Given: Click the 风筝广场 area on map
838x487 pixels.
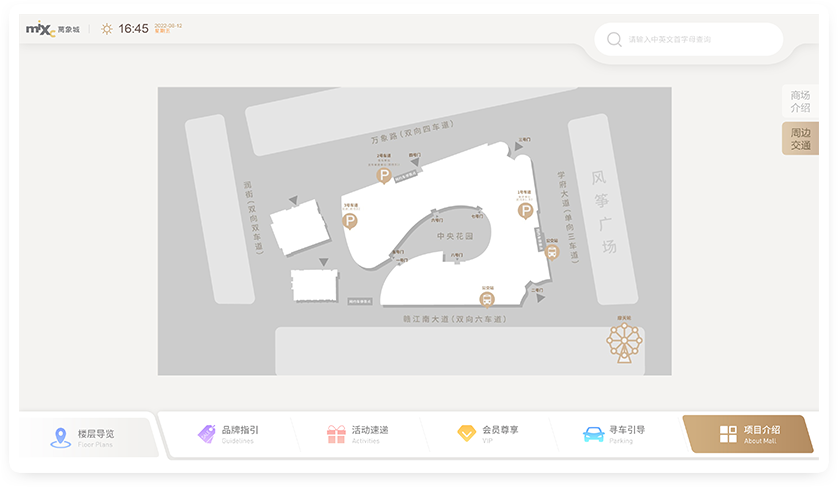Looking at the screenshot, I should tap(602, 211).
